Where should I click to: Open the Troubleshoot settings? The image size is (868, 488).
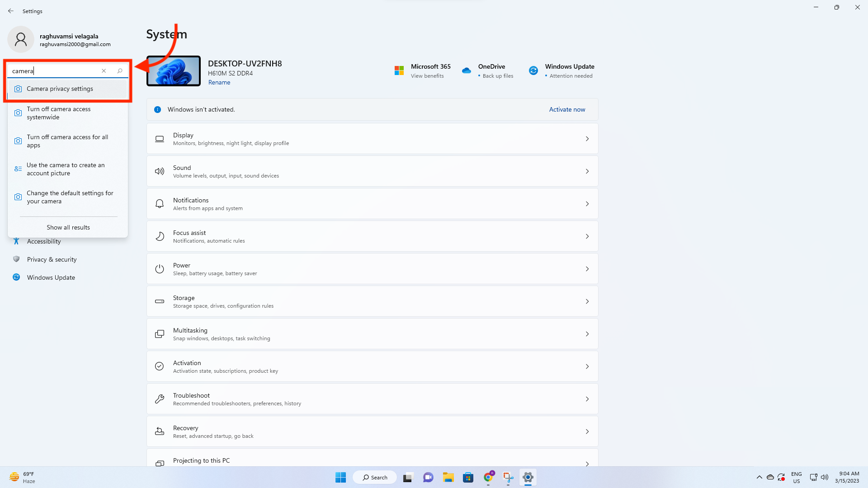pyautogui.click(x=372, y=399)
